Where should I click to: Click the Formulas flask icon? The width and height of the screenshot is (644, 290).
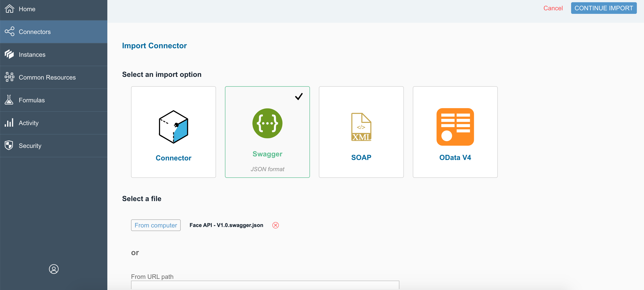click(x=9, y=100)
